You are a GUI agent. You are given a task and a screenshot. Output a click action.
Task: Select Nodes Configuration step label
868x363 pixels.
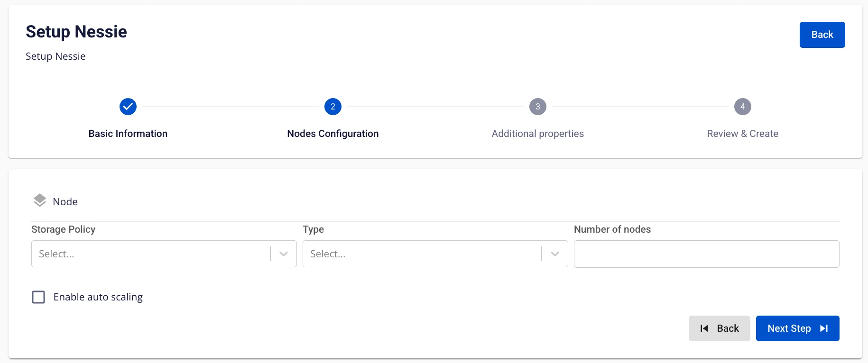pos(333,134)
